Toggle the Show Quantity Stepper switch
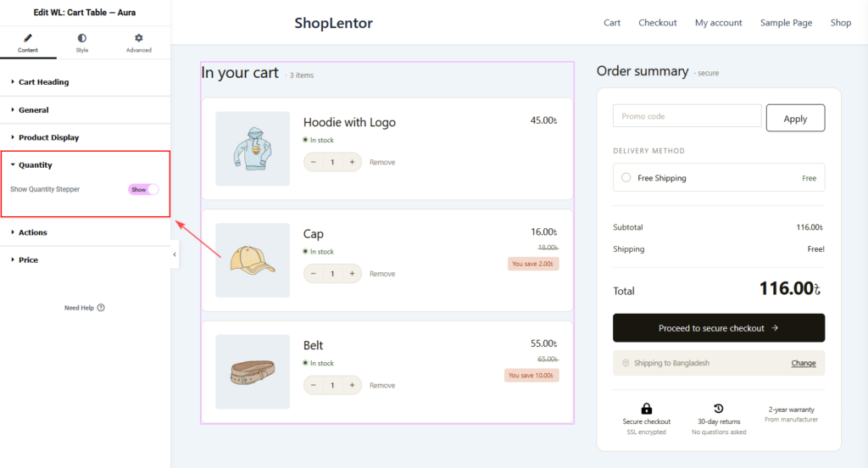 point(143,189)
